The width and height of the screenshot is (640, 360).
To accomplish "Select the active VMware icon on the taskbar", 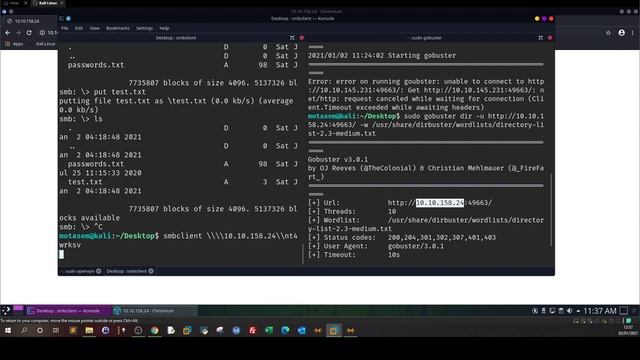I will tap(333, 331).
